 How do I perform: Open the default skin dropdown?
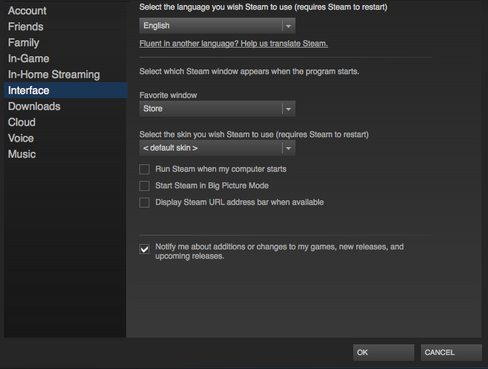click(x=217, y=148)
